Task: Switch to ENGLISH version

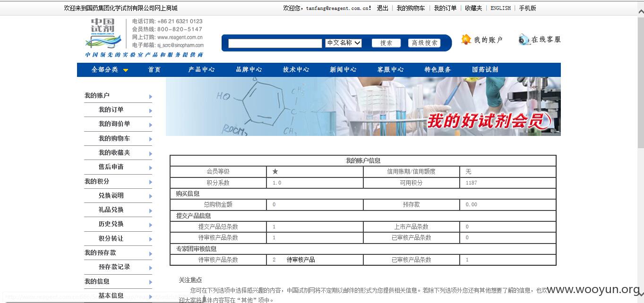Action: coord(501,8)
